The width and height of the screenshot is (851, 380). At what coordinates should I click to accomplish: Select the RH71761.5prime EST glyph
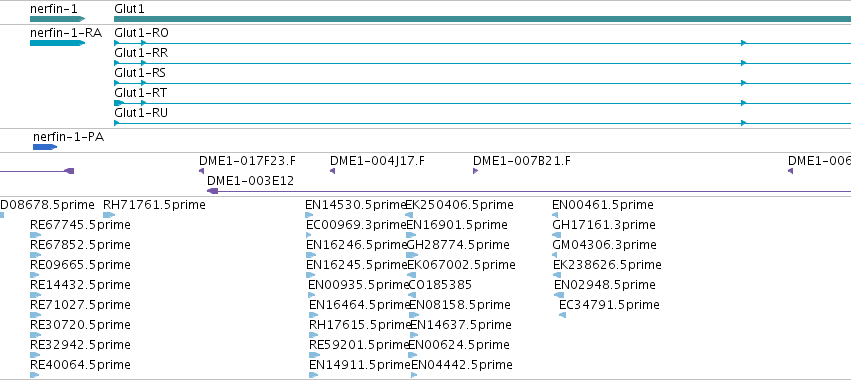tap(109, 216)
